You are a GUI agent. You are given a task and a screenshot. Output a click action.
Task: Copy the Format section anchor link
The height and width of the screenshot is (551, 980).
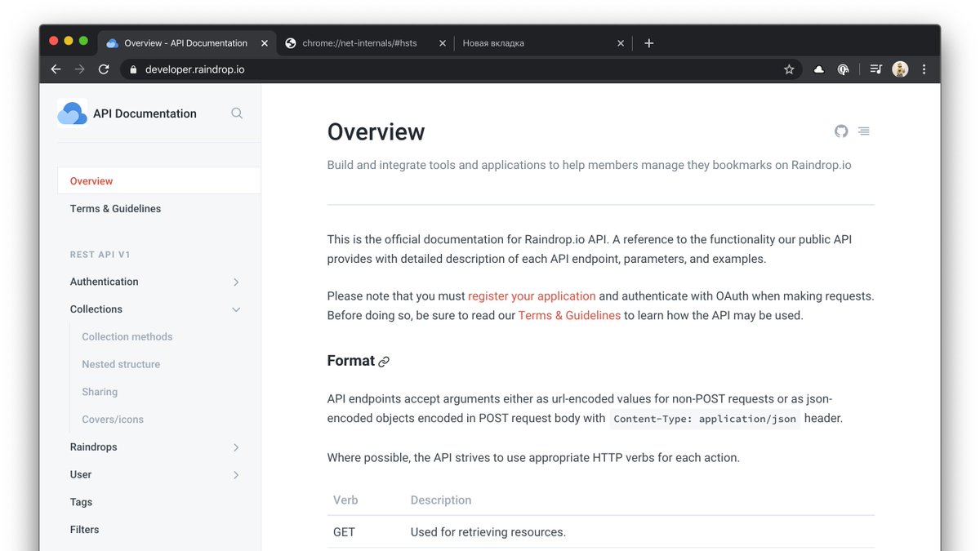point(382,362)
